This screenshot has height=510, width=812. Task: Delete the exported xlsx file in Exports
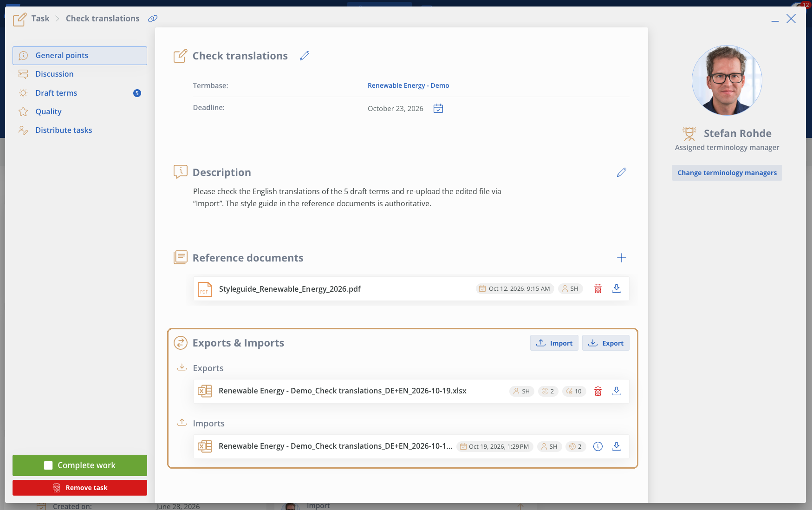(x=598, y=392)
